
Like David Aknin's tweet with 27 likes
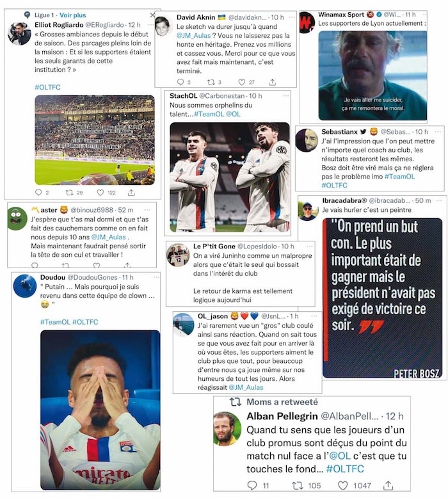[242, 83]
